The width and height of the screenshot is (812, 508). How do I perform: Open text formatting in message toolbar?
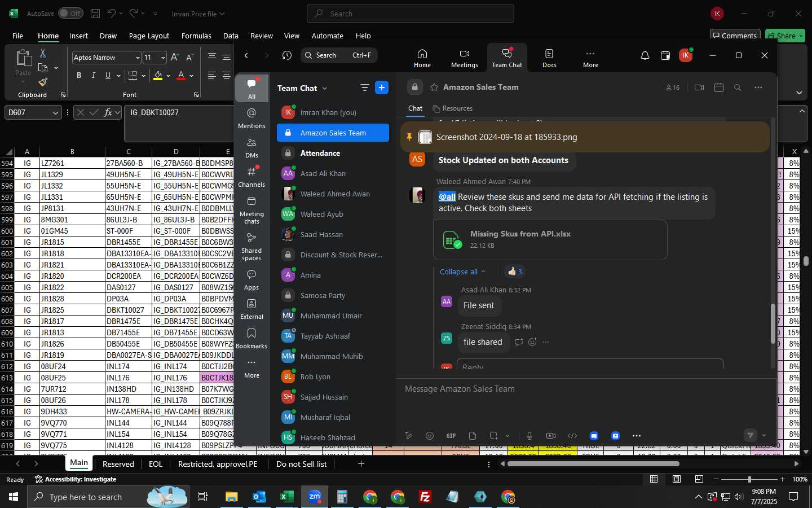pos(409,436)
